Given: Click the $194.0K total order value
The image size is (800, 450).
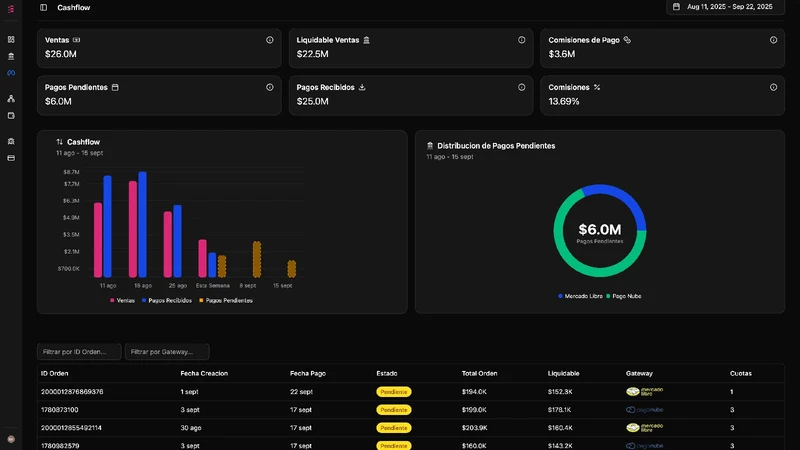Looking at the screenshot, I should point(474,392).
